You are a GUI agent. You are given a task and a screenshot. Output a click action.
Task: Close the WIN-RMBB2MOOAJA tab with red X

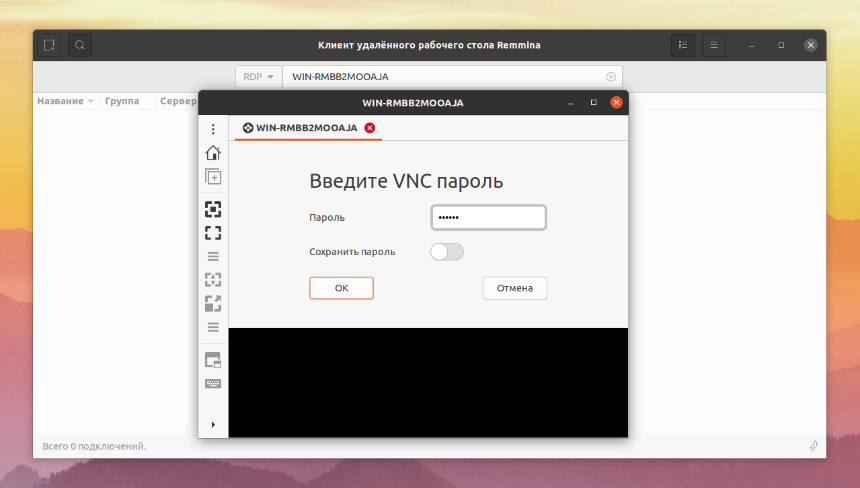(370, 128)
